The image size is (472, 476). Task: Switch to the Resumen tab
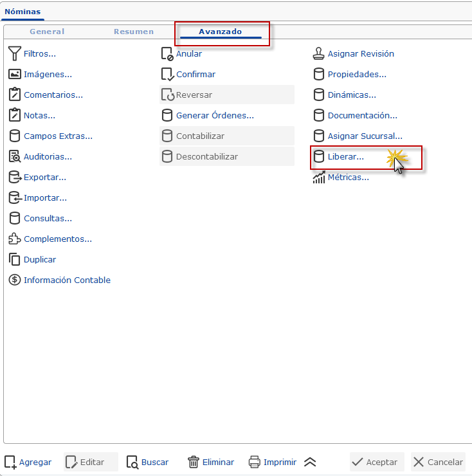(x=134, y=32)
